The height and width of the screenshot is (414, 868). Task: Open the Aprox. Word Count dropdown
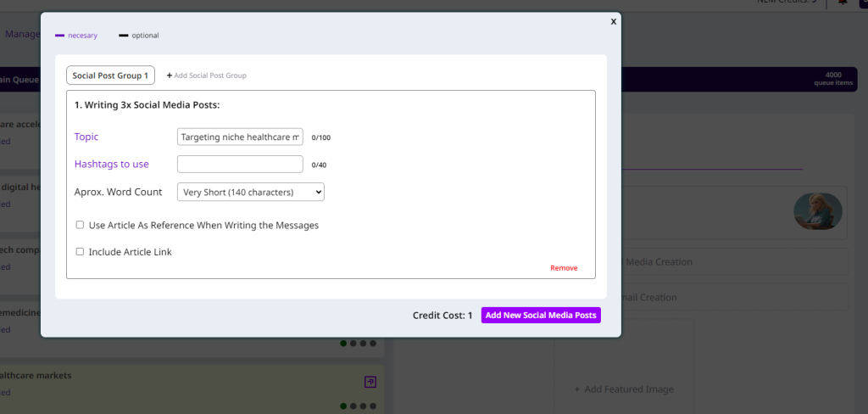(250, 193)
